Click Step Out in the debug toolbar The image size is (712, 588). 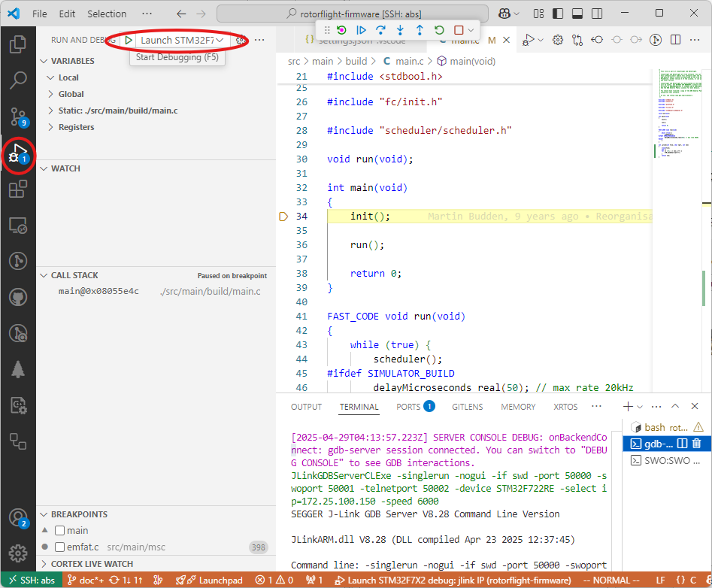[x=420, y=30]
